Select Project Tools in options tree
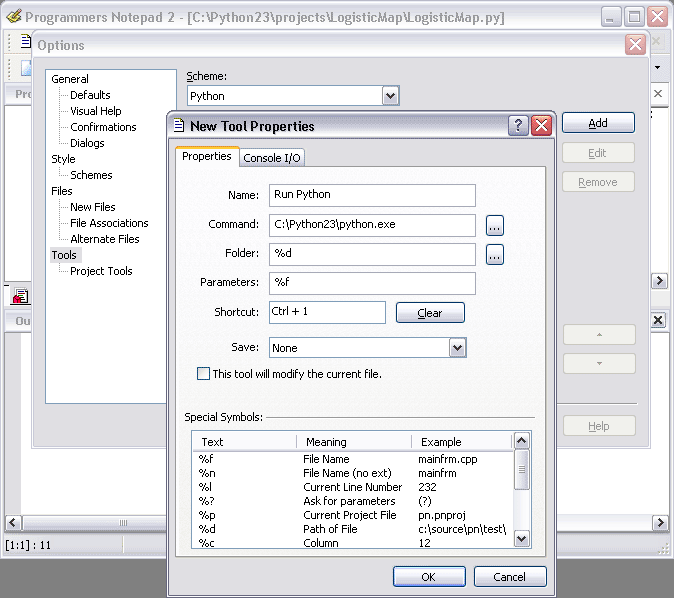This screenshot has height=598, width=674. coord(101,271)
